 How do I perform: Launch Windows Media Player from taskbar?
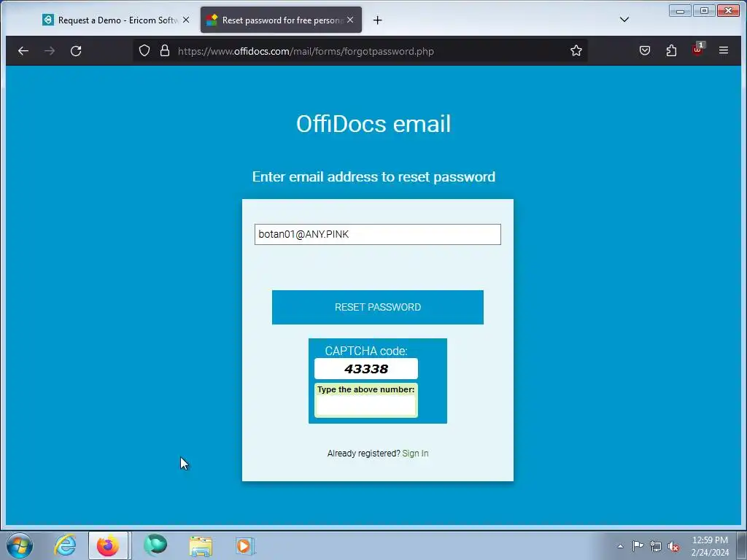point(245,545)
